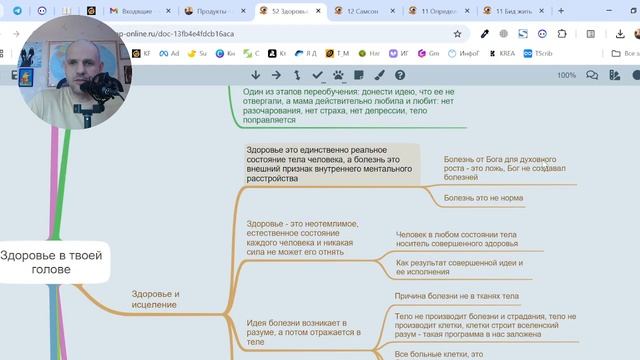The image size is (640, 360).
Task: Select the central node Здоровье в твоей голове
Action: [x=51, y=262]
